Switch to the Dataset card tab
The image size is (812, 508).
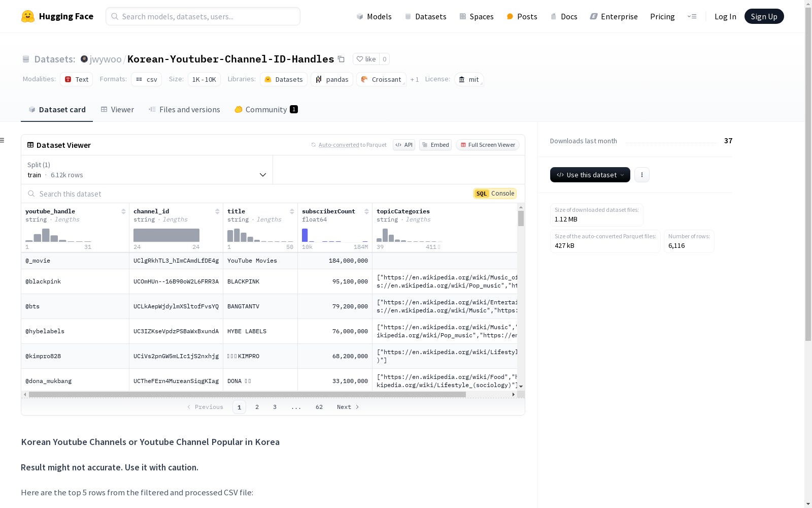[x=57, y=109]
